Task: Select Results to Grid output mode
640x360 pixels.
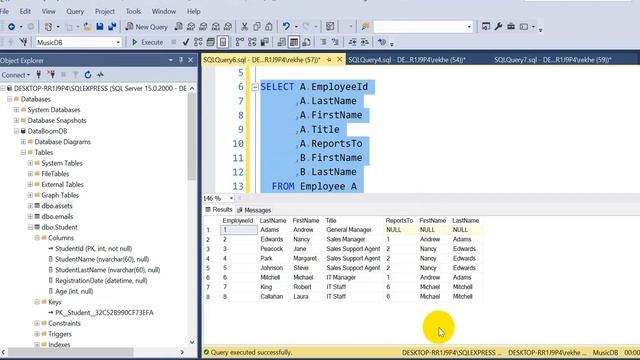Action: [x=294, y=42]
